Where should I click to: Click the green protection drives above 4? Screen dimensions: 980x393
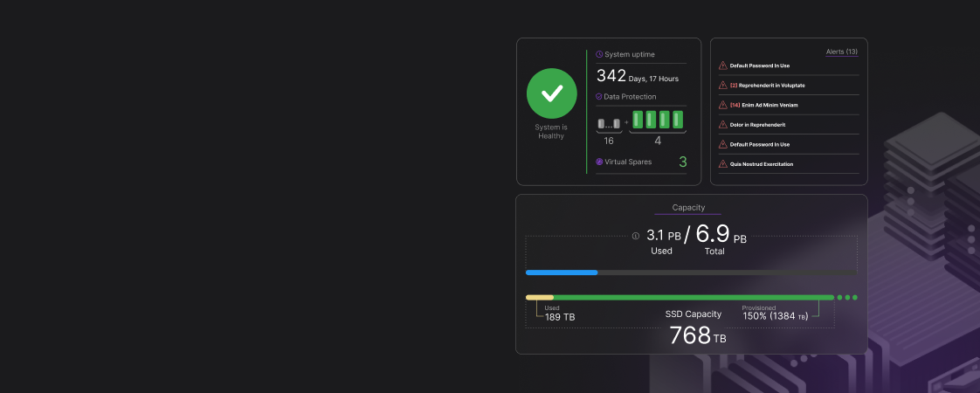click(658, 120)
